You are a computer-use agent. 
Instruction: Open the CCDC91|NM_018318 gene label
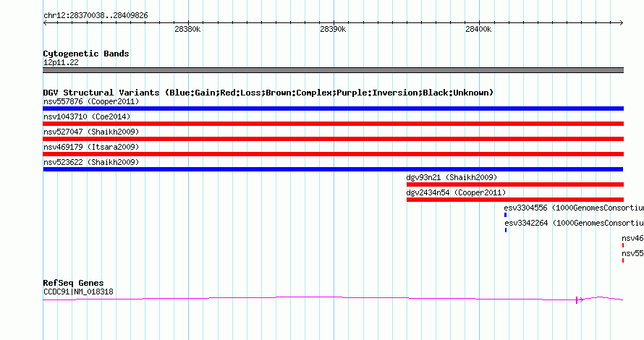pyautogui.click(x=78, y=292)
